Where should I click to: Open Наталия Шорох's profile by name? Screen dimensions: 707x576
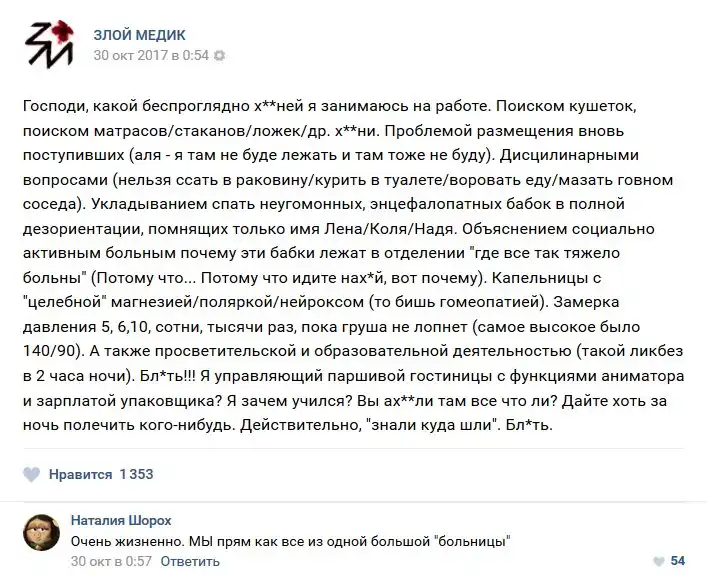tap(121, 520)
